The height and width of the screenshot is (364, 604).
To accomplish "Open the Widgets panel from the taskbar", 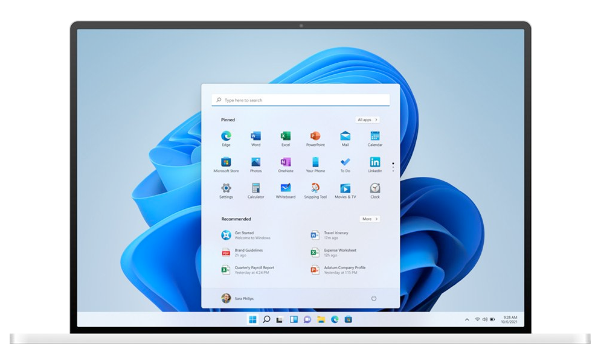I will pos(294,319).
